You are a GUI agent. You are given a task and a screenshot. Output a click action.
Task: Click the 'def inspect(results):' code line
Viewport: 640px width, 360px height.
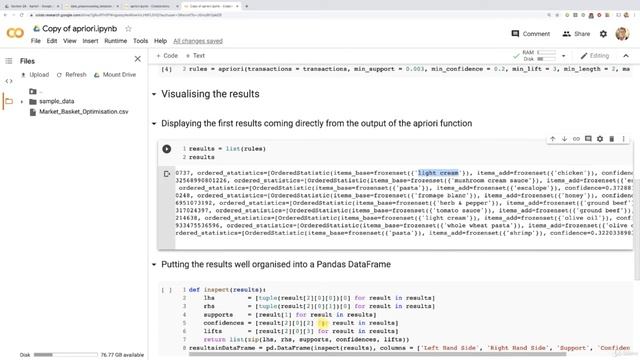[x=227, y=290]
